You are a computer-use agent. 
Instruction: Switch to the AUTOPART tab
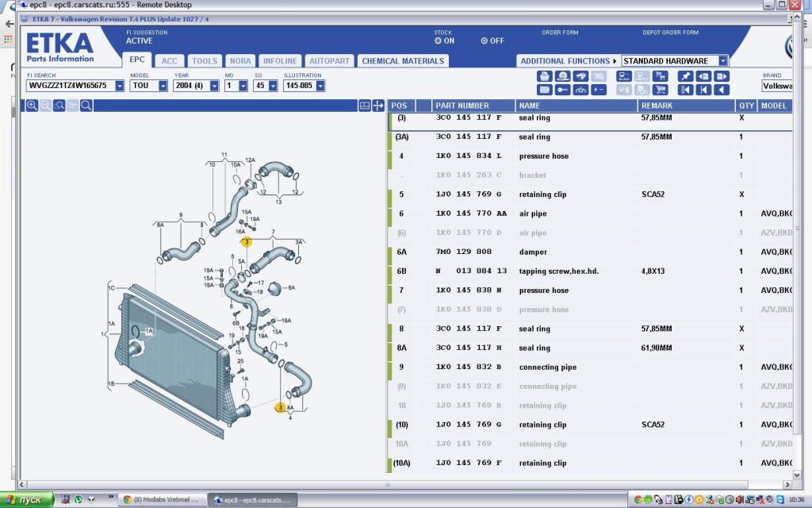[x=329, y=61]
